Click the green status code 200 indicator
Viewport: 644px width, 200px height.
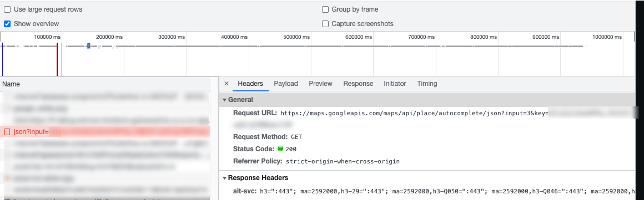280,148
